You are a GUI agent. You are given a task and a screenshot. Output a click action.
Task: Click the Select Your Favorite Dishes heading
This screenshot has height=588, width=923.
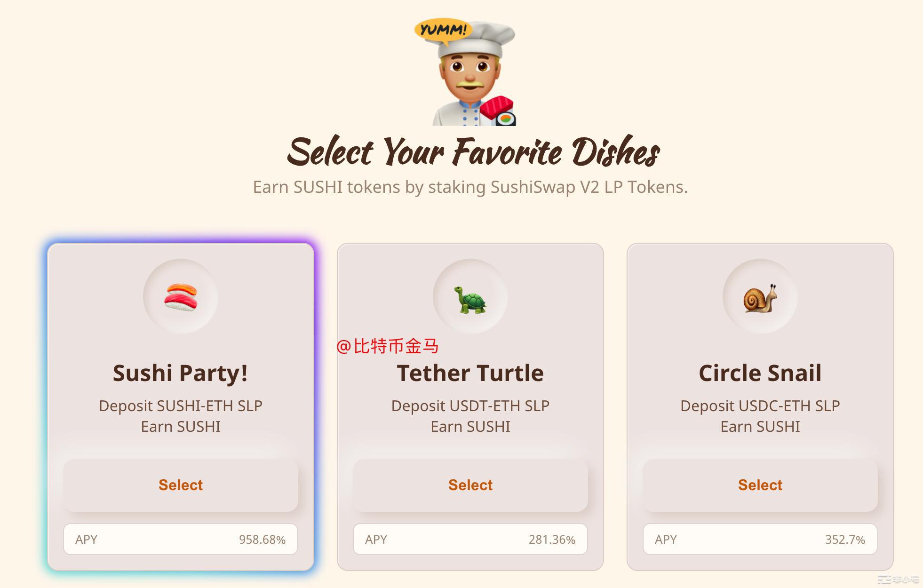pyautogui.click(x=473, y=152)
